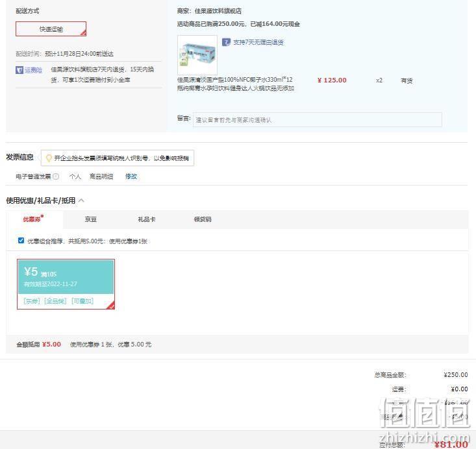Switch to the 优惠券 tab
The image size is (476, 449).
coord(33,219)
